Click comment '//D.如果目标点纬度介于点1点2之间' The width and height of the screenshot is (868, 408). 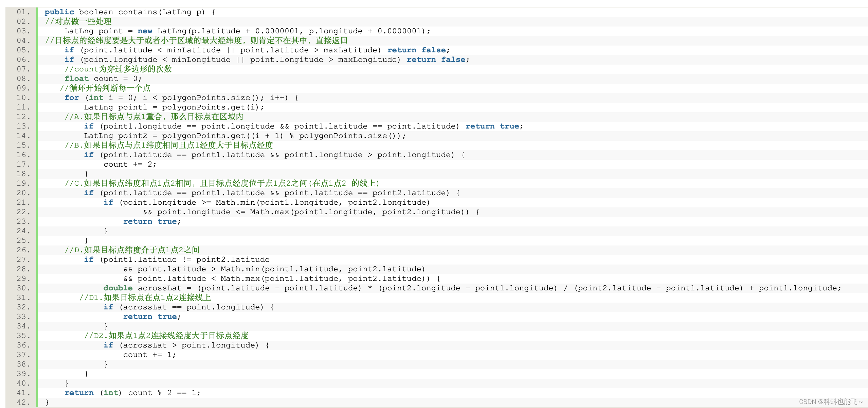[132, 250]
